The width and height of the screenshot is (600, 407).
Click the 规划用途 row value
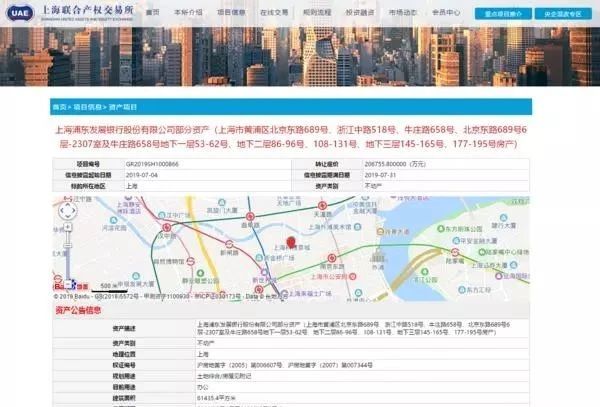coord(224,376)
